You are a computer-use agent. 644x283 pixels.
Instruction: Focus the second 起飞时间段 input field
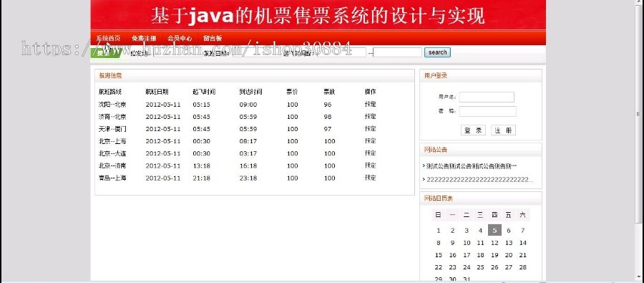point(398,52)
